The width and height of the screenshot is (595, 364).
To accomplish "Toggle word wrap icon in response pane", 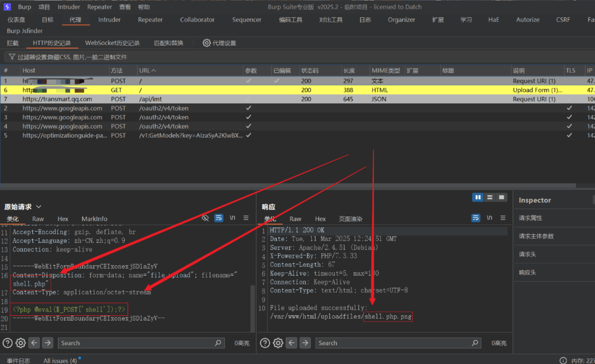I will tap(476, 218).
